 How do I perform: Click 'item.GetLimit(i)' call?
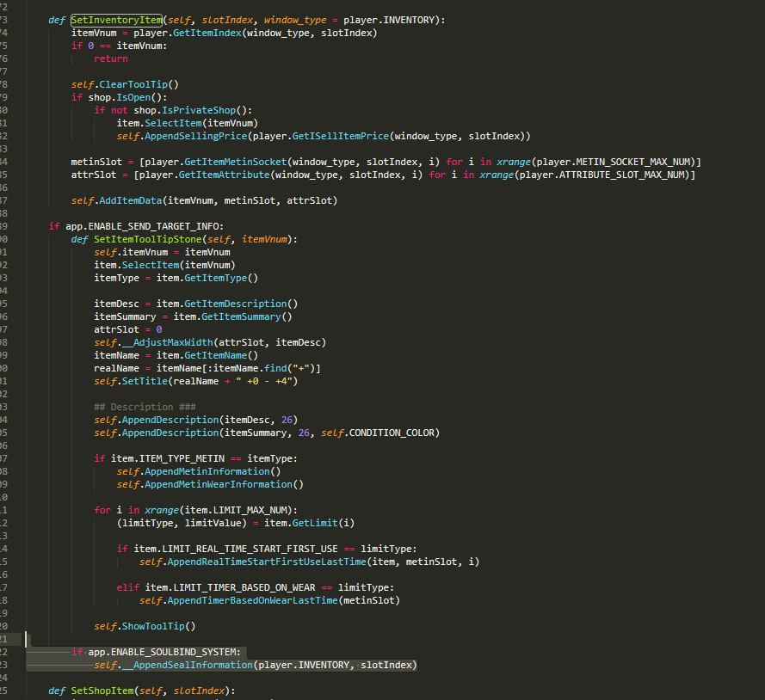click(x=309, y=523)
